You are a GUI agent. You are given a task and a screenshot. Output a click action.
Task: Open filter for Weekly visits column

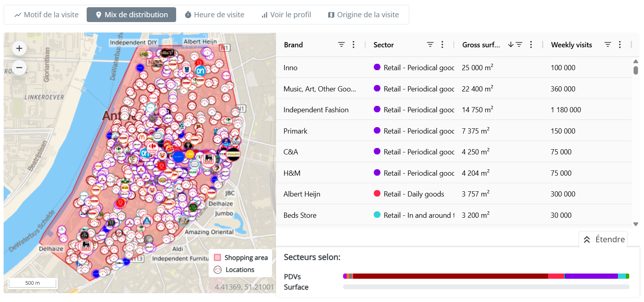click(608, 45)
